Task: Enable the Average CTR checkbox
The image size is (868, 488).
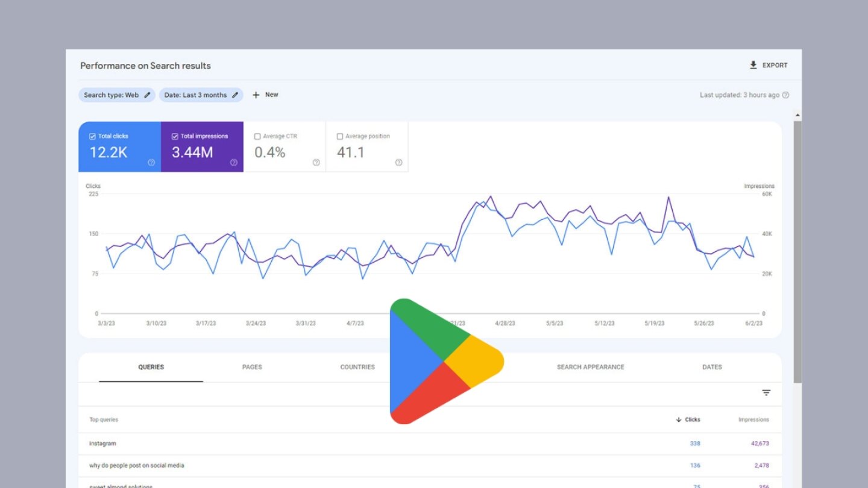Action: tap(257, 136)
